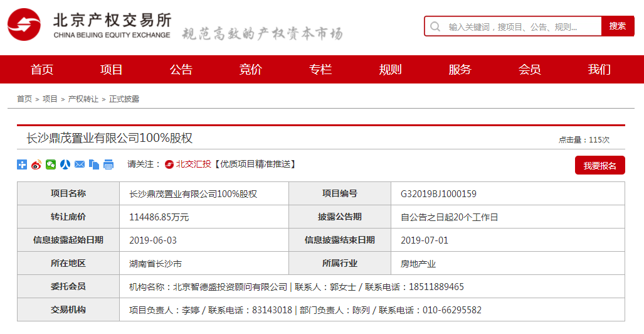This screenshot has width=644, height=334.
Task: Go to the 公告 navigation tab
Action: [181, 70]
